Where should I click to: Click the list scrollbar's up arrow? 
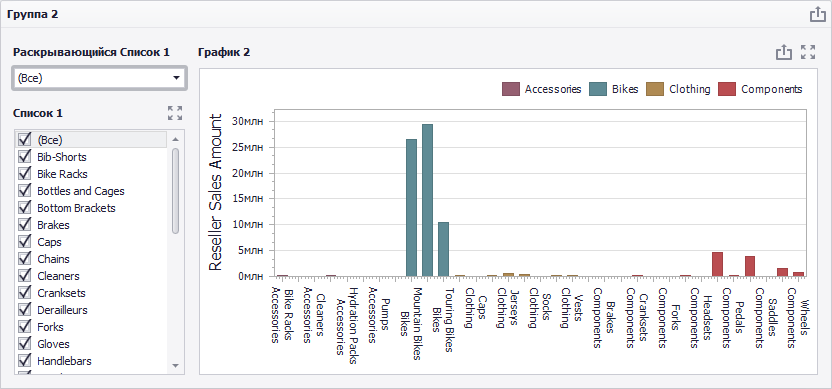point(176,140)
